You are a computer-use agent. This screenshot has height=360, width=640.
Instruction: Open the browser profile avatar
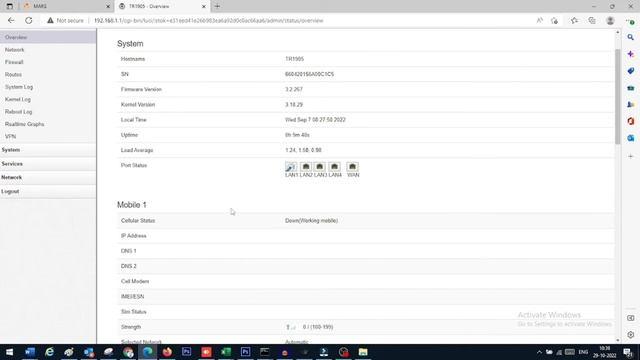[610, 20]
